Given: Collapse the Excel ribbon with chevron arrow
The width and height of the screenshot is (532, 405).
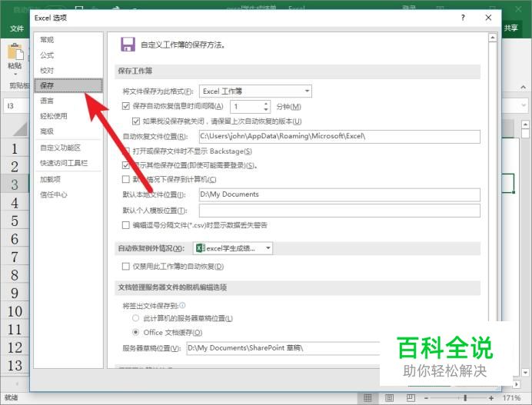Looking at the screenshot, I should click(524, 87).
